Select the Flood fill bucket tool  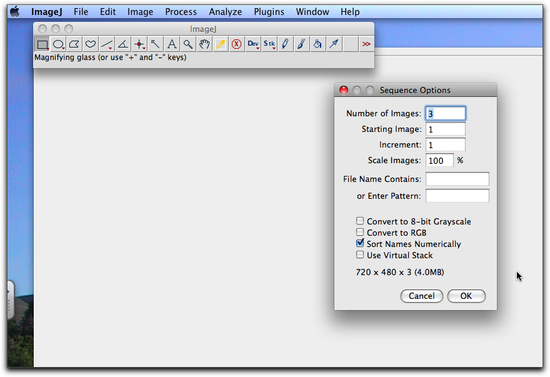coord(317,44)
